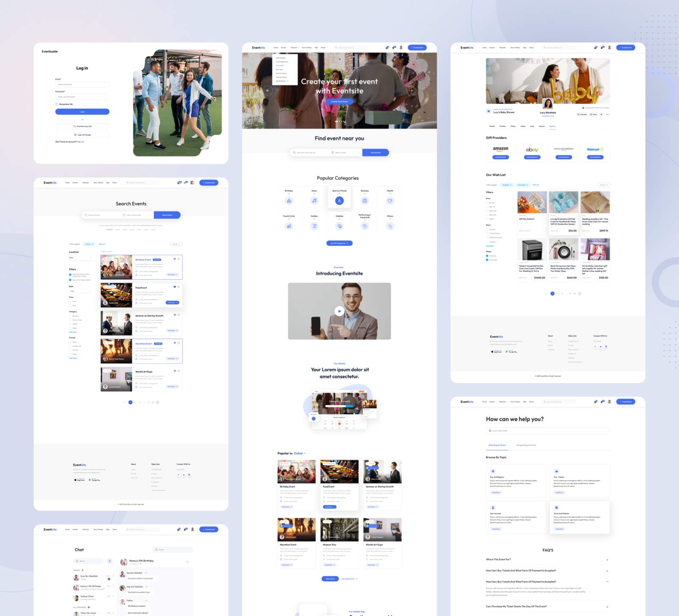Open the Food & Drink category icon
Viewport: 679px width, 616px height.
[x=289, y=226]
